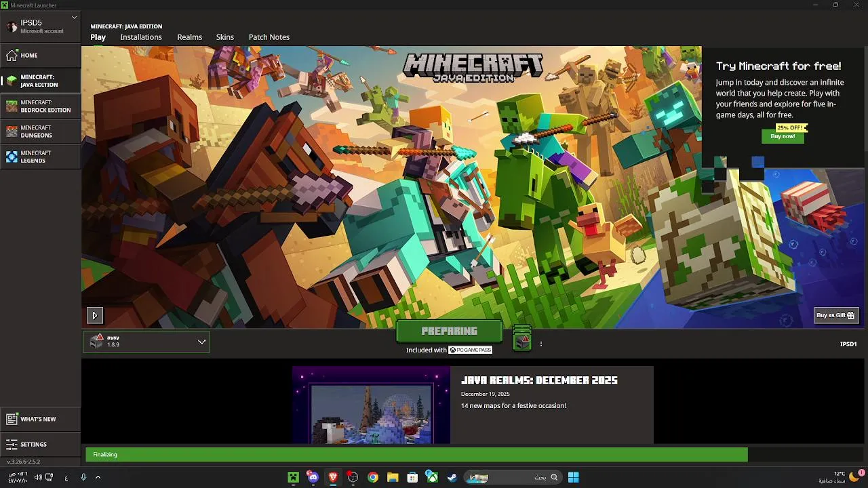868x488 pixels.
Task: Open Google Chrome from the taskbar
Action: click(373, 477)
